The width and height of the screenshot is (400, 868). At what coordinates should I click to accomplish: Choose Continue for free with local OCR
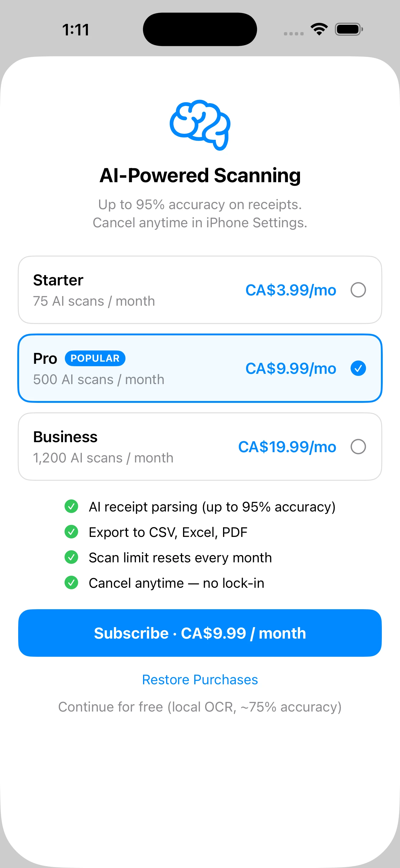200,707
